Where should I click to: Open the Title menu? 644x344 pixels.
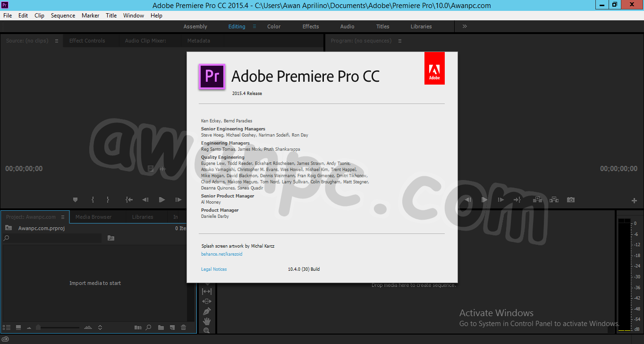pyautogui.click(x=111, y=16)
